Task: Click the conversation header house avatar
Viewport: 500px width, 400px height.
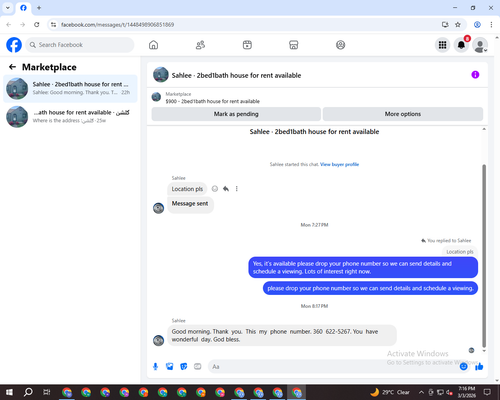Action: 161,75
